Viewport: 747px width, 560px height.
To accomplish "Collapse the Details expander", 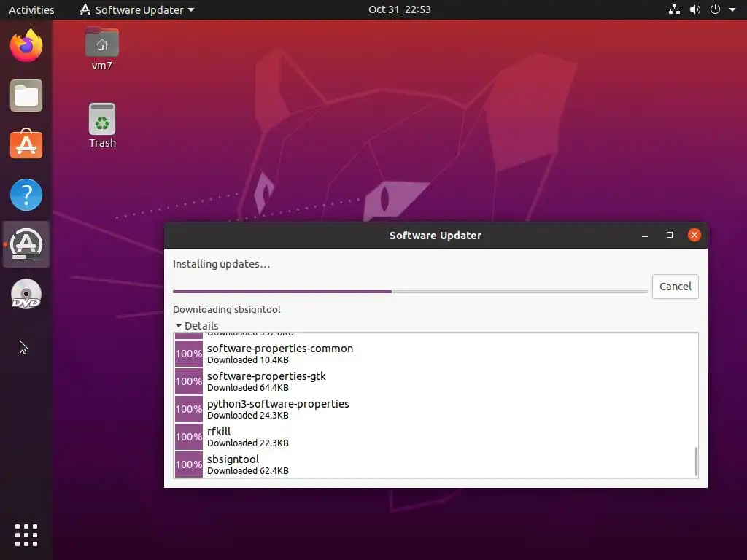I will [x=196, y=326].
